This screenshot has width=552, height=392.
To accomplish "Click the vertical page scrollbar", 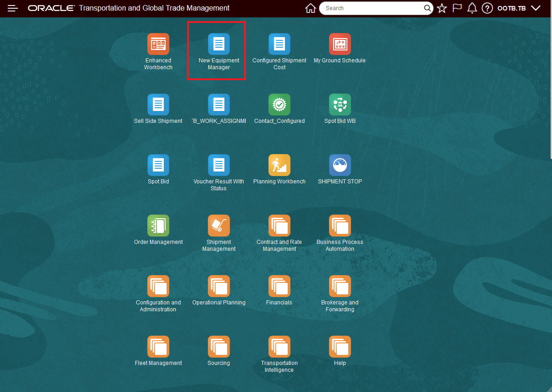I will (550, 88).
